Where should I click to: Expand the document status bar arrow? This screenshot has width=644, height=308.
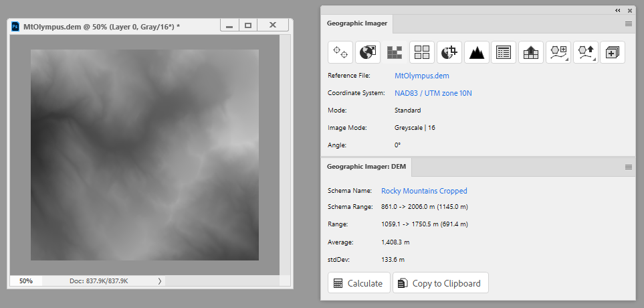(160, 281)
